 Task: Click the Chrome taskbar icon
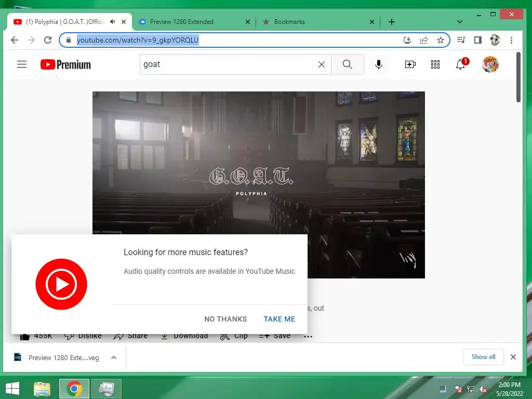pyautogui.click(x=74, y=389)
